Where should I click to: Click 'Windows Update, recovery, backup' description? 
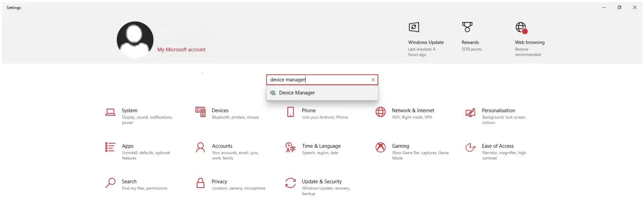coord(326,191)
